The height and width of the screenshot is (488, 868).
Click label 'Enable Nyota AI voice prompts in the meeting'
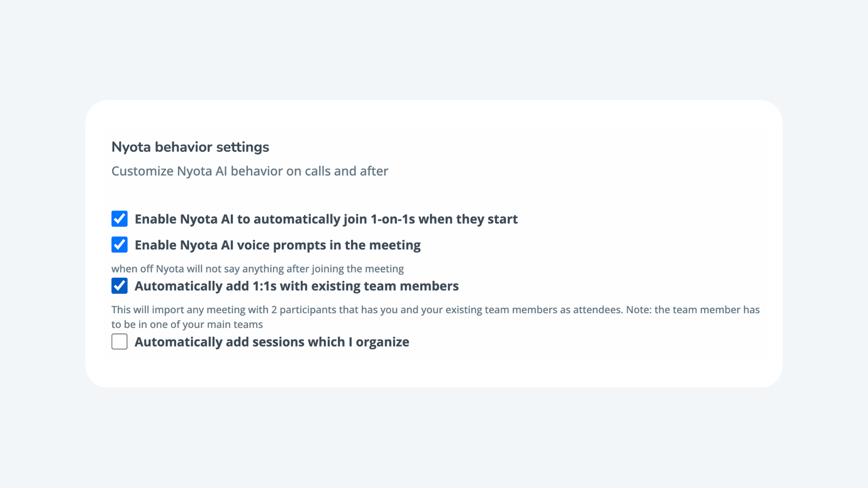pos(277,245)
